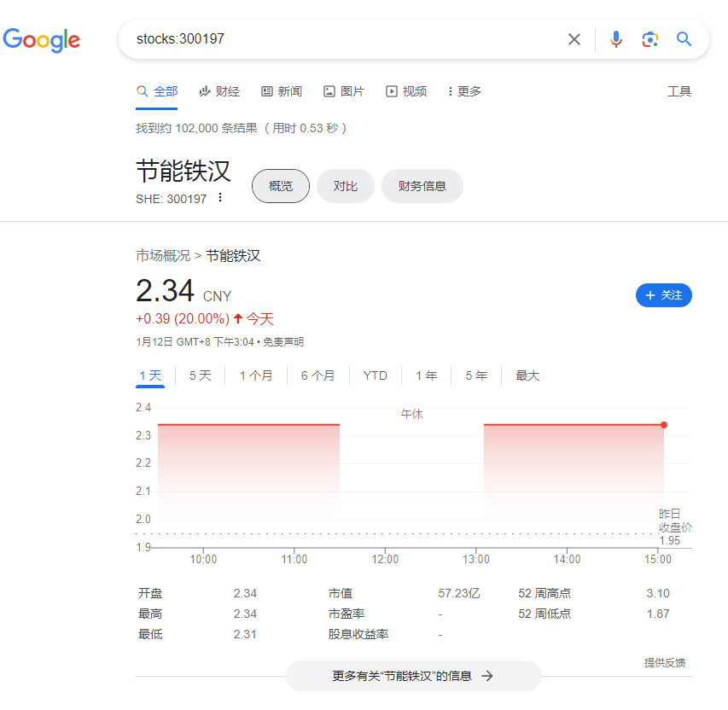
Task: Open three-dot menu beside SHE: 300197
Action: [220, 198]
